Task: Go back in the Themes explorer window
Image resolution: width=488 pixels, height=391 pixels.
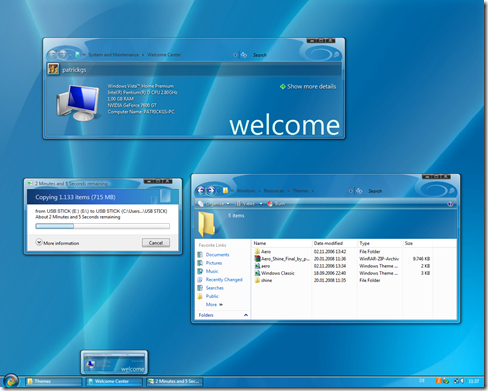Action: pyautogui.click(x=200, y=190)
